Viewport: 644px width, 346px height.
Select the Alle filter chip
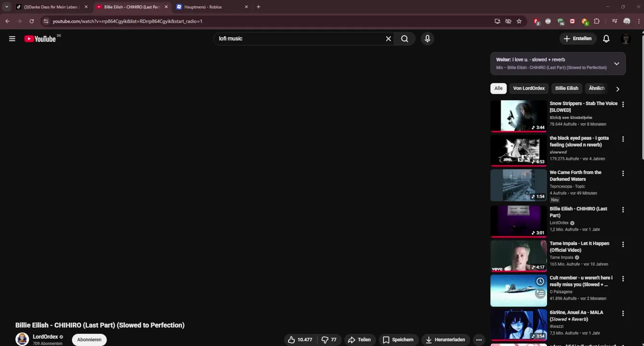[498, 88]
